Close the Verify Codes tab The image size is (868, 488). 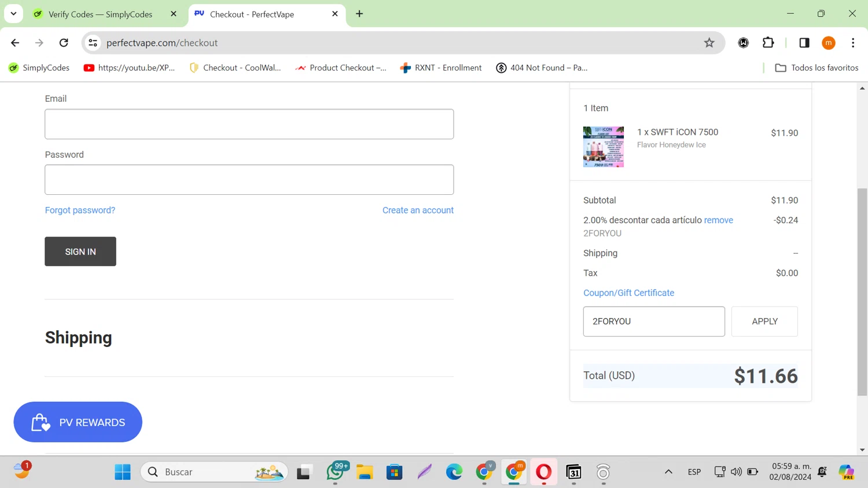pyautogui.click(x=174, y=14)
